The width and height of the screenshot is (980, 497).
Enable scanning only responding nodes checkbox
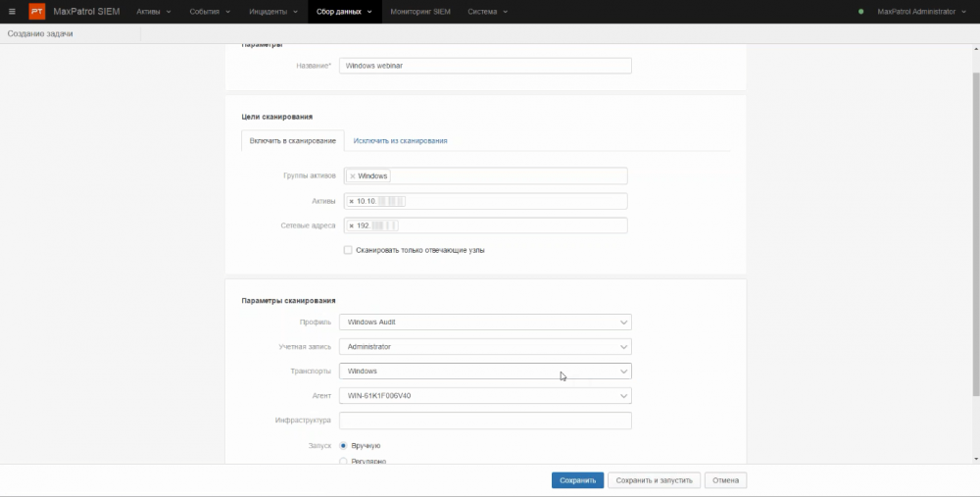tap(348, 250)
